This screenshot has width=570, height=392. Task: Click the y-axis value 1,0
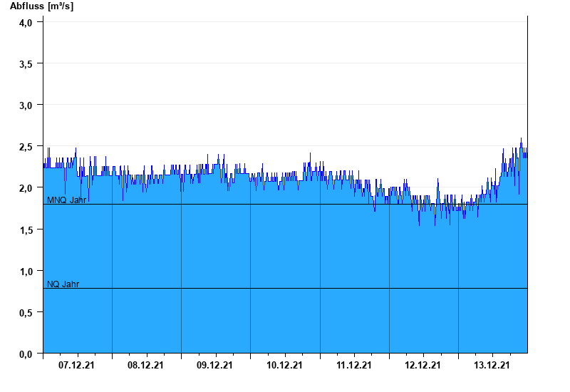(26, 272)
